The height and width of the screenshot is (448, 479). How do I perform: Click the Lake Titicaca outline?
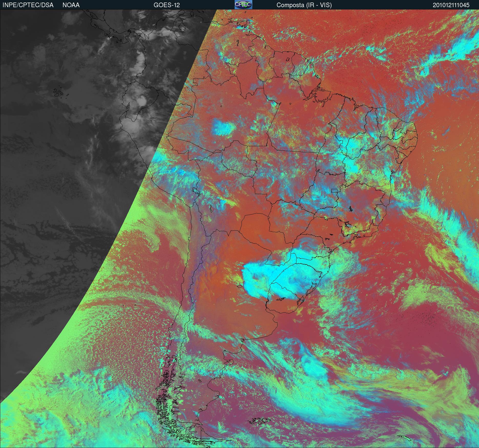pyautogui.click(x=195, y=191)
